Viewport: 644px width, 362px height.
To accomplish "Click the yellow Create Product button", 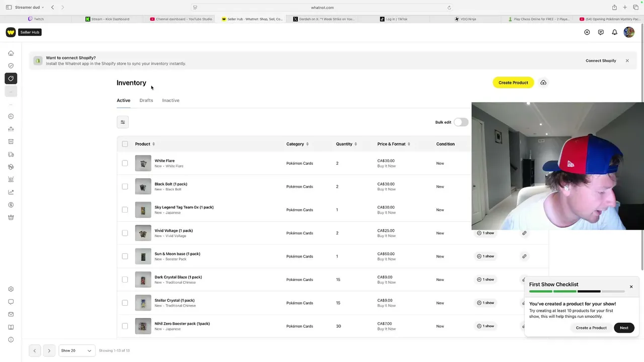I will 513,82.
